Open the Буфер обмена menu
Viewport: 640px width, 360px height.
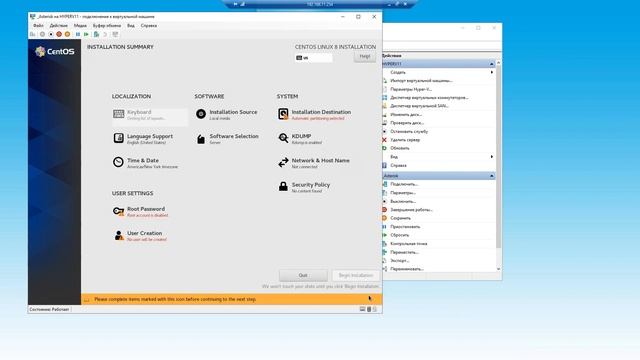pos(107,25)
